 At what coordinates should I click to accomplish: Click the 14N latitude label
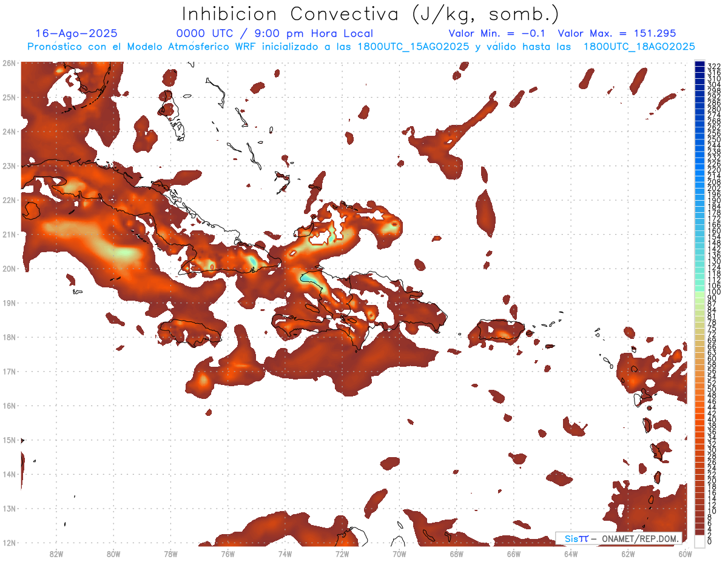tap(8, 474)
